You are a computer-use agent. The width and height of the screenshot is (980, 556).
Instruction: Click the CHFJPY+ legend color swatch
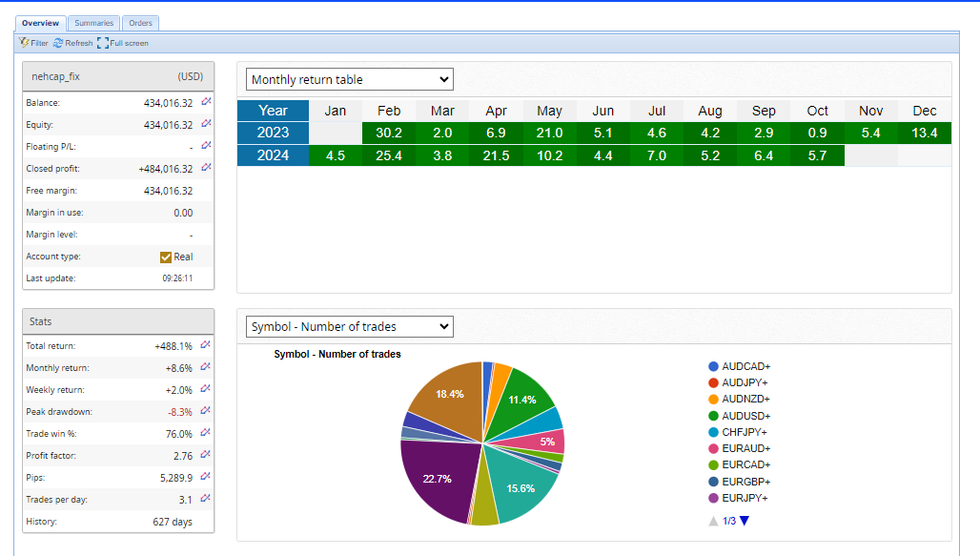point(714,432)
